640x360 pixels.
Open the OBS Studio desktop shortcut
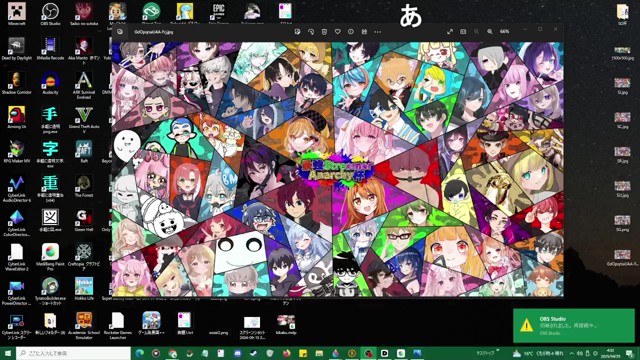pyautogui.click(x=50, y=14)
